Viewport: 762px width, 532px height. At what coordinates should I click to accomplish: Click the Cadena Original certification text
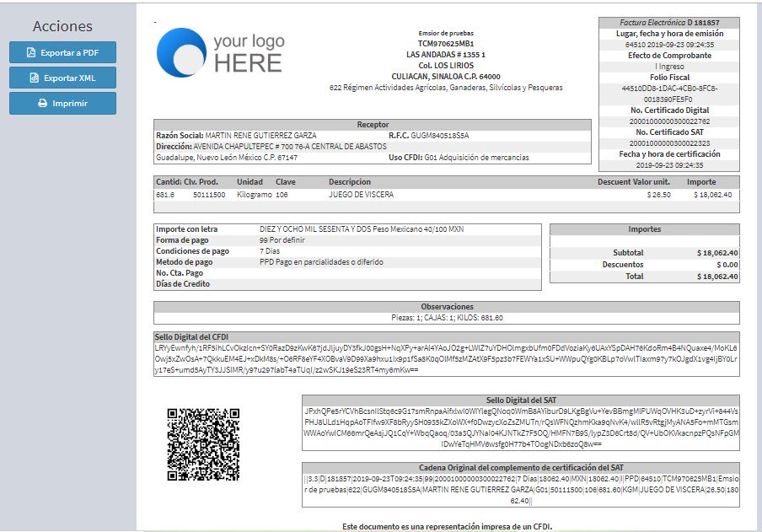pyautogui.click(x=520, y=489)
